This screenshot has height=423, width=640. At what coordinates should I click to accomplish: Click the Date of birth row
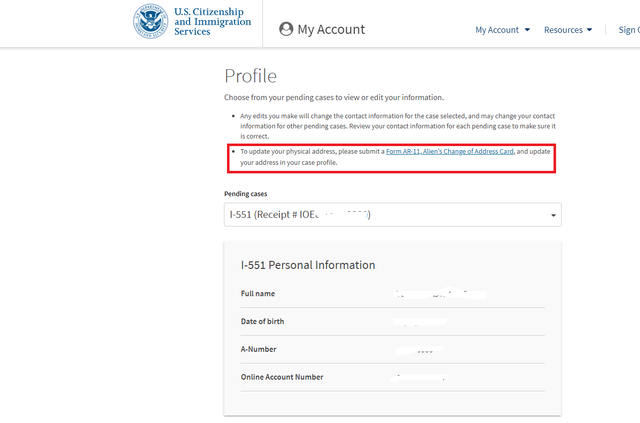[x=393, y=322]
